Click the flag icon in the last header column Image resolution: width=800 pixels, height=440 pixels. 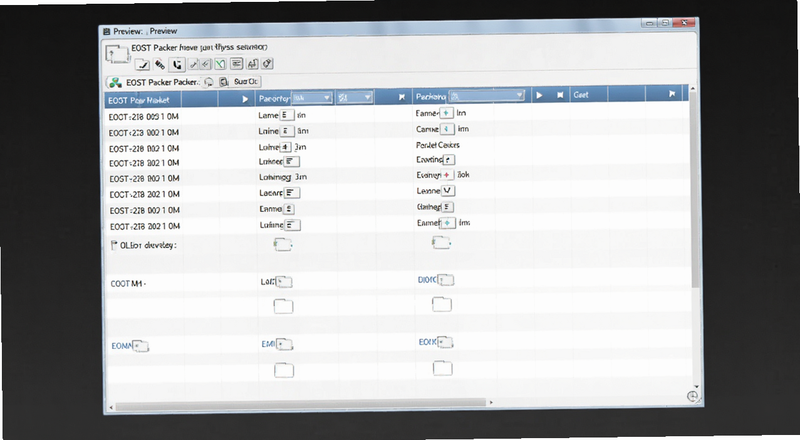(672, 94)
